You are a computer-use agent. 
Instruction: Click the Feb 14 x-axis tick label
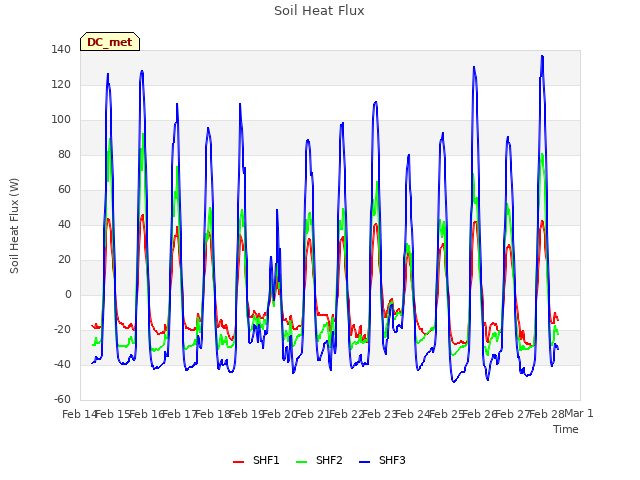pyautogui.click(x=79, y=414)
